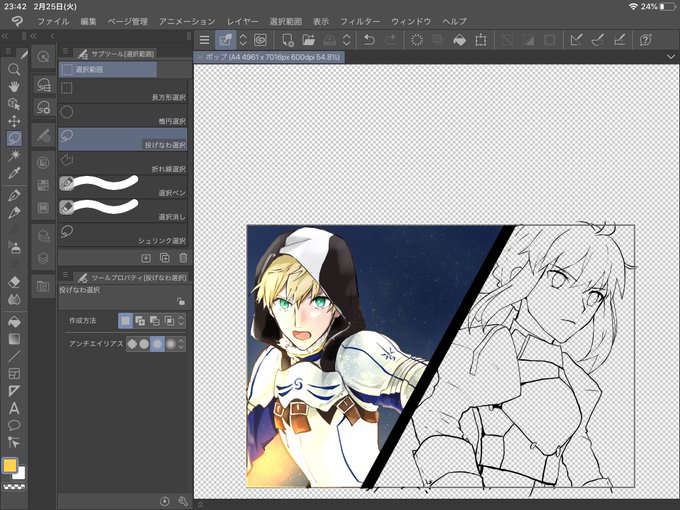Screen dimensions: 680x510
Task: Set anti-aliasing to Strong
Action: (171, 344)
